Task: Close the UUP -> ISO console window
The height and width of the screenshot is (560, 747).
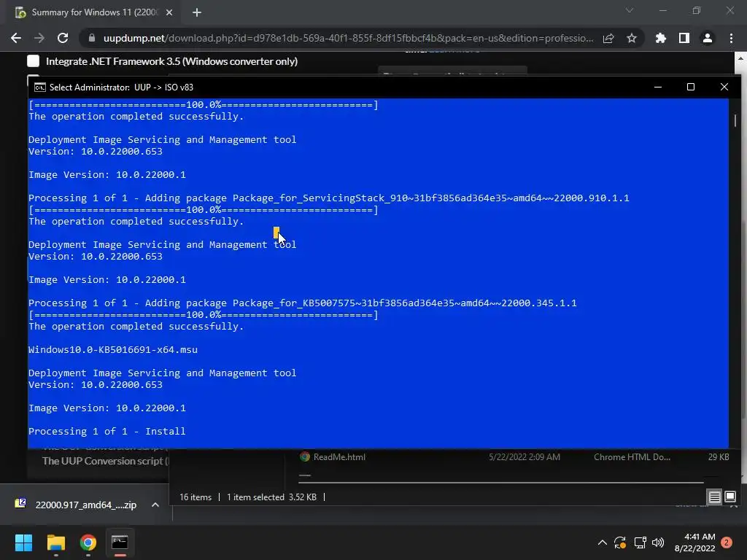Action: tap(724, 87)
